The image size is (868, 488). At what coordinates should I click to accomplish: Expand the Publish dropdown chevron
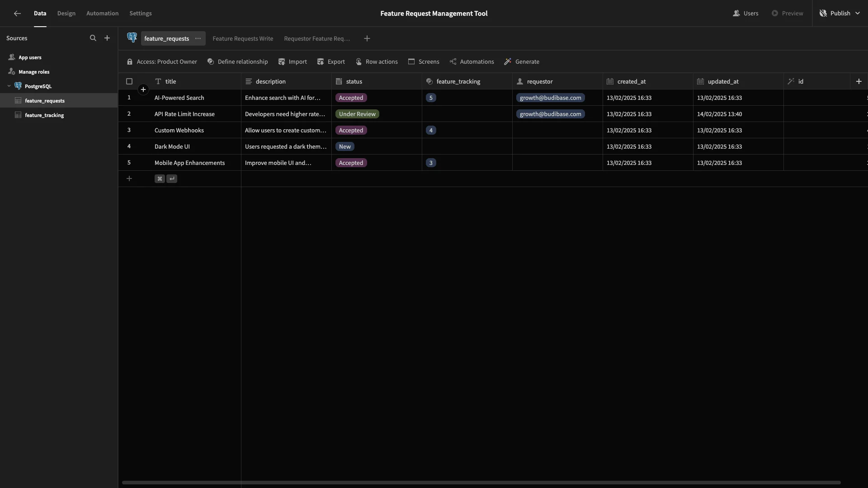click(857, 14)
